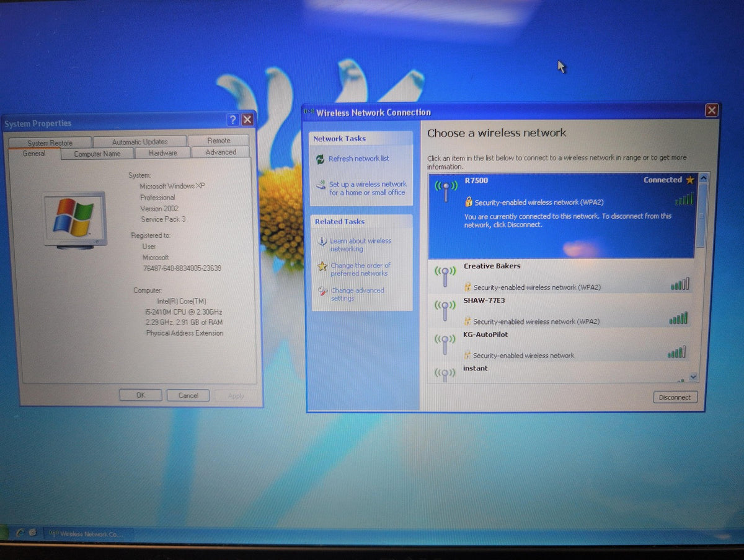
Task: Open the Advanced tab
Action: pos(221,152)
